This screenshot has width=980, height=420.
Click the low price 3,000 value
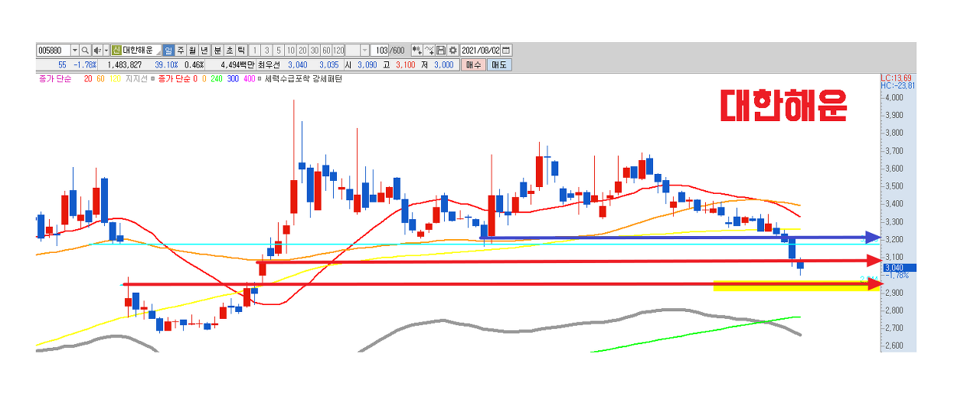(443, 65)
